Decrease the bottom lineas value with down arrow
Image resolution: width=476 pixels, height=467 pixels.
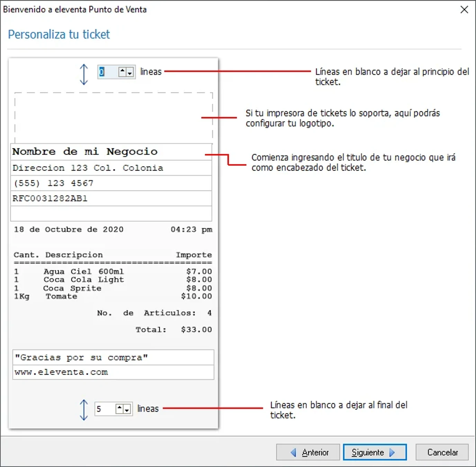coord(127,411)
